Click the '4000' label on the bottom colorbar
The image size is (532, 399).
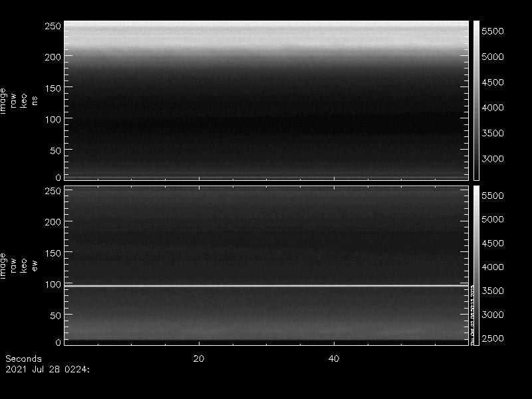[493, 267]
